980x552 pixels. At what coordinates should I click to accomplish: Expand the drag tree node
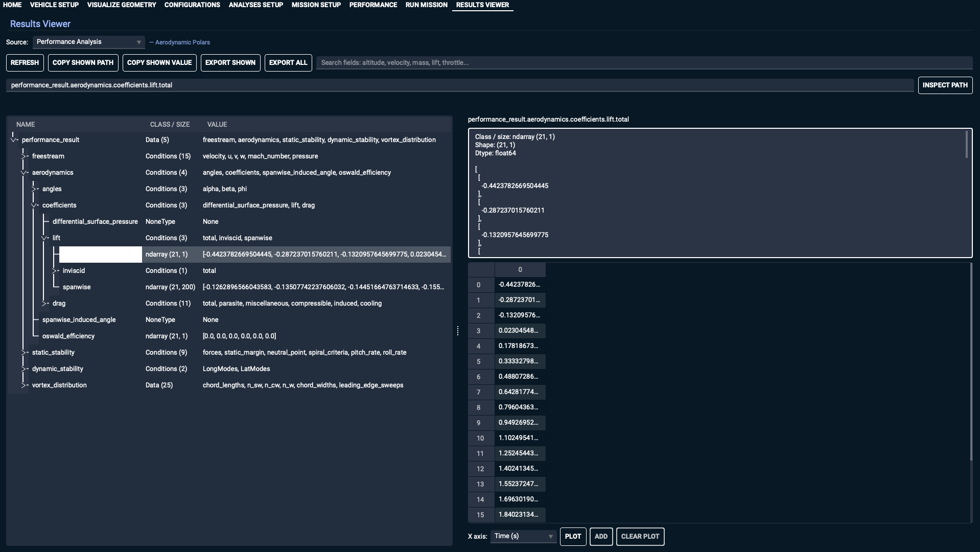click(x=44, y=303)
